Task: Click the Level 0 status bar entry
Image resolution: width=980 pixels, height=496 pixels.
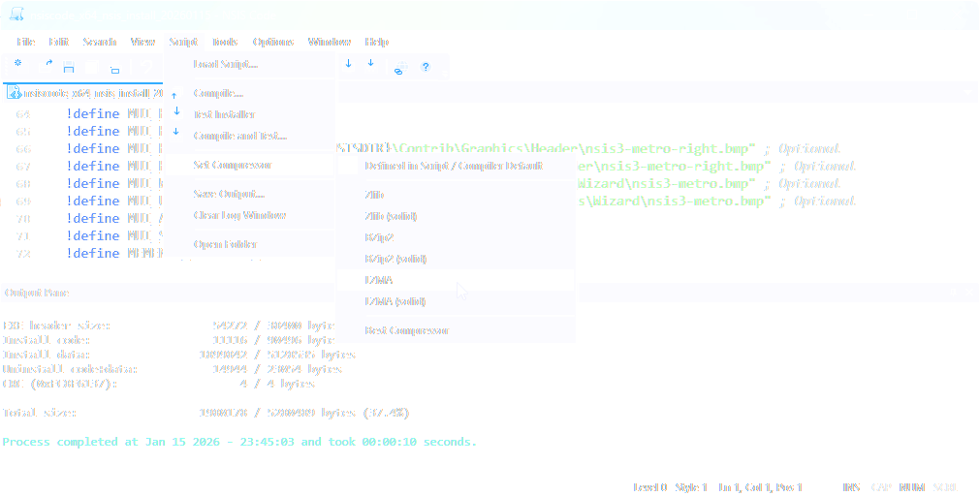Action: [x=650, y=487]
